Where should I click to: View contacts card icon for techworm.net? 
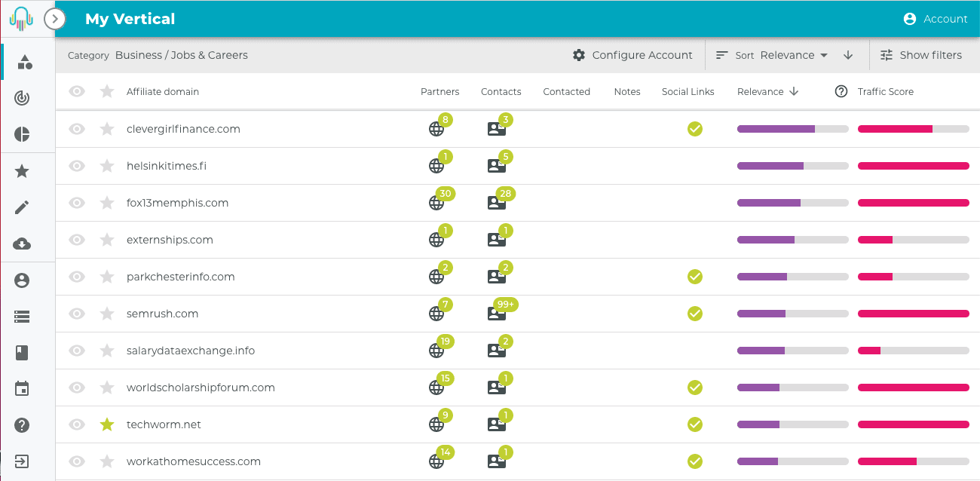[x=497, y=424]
